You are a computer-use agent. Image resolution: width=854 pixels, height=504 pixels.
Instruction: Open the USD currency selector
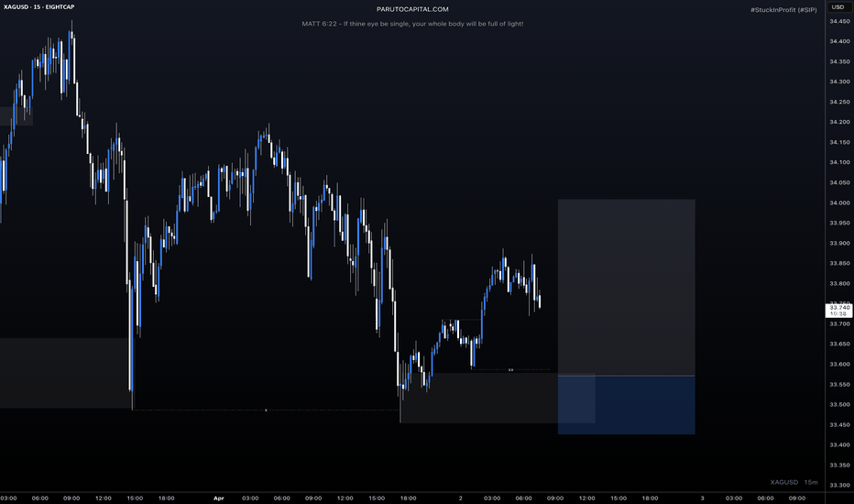point(838,7)
